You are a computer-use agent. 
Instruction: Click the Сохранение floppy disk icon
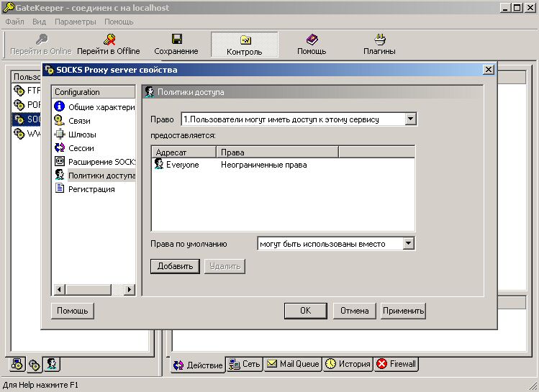click(177, 39)
